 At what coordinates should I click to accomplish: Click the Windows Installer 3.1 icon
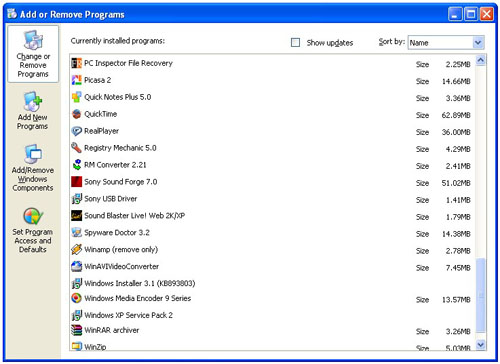point(76,283)
